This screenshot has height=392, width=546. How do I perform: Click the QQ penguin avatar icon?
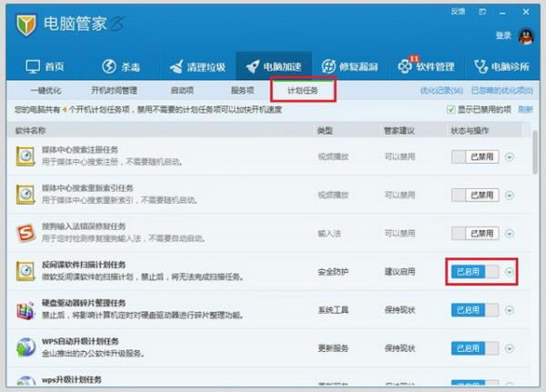pyautogui.click(x=526, y=35)
